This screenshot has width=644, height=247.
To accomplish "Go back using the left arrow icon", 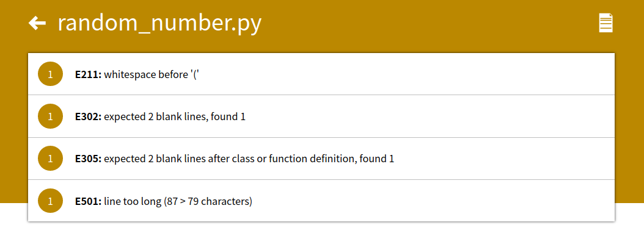I will pyautogui.click(x=37, y=23).
